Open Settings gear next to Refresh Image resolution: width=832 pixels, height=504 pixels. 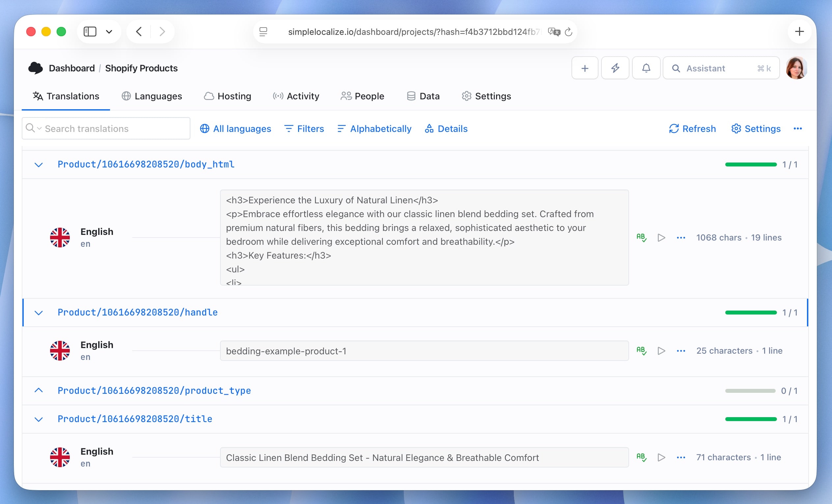pos(737,129)
